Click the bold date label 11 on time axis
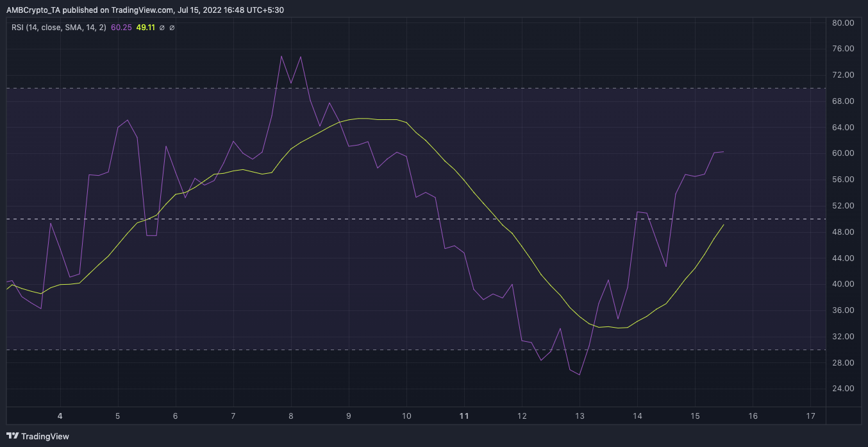The width and height of the screenshot is (868, 447). (x=464, y=416)
